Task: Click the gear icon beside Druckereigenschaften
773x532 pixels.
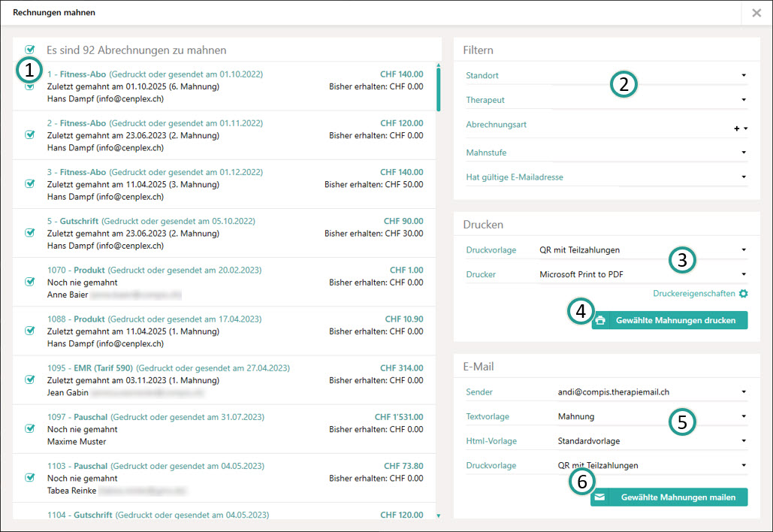Action: (x=744, y=293)
